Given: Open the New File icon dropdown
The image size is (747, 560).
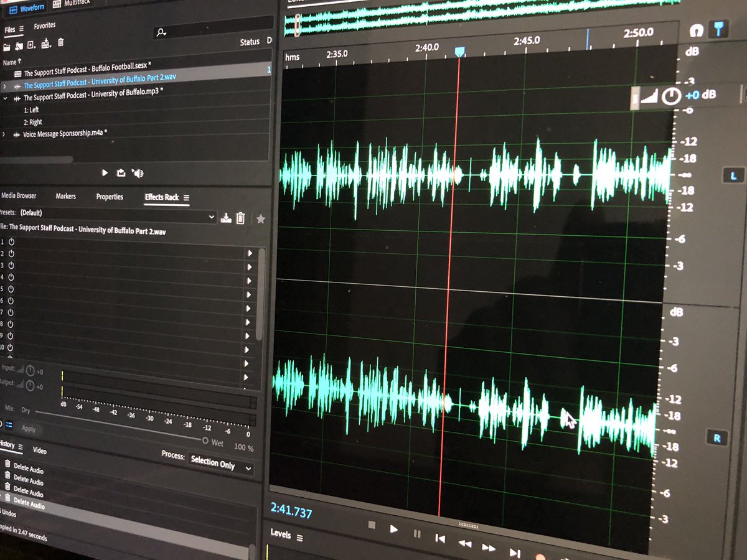Looking at the screenshot, I should (32, 45).
